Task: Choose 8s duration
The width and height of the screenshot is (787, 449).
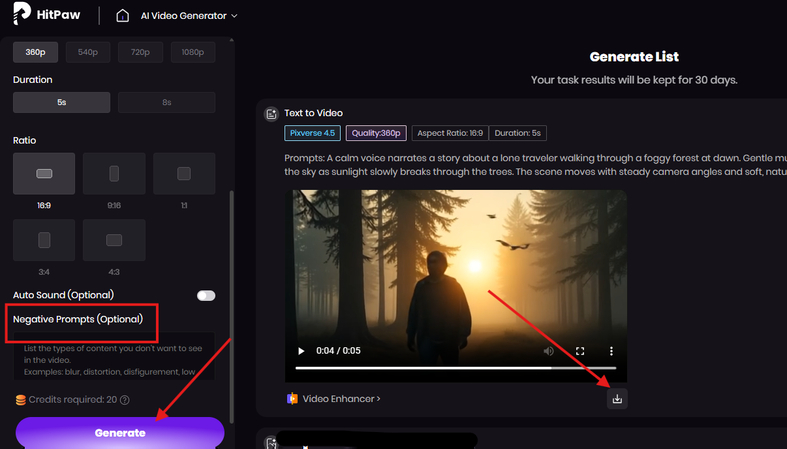Action: coord(167,102)
